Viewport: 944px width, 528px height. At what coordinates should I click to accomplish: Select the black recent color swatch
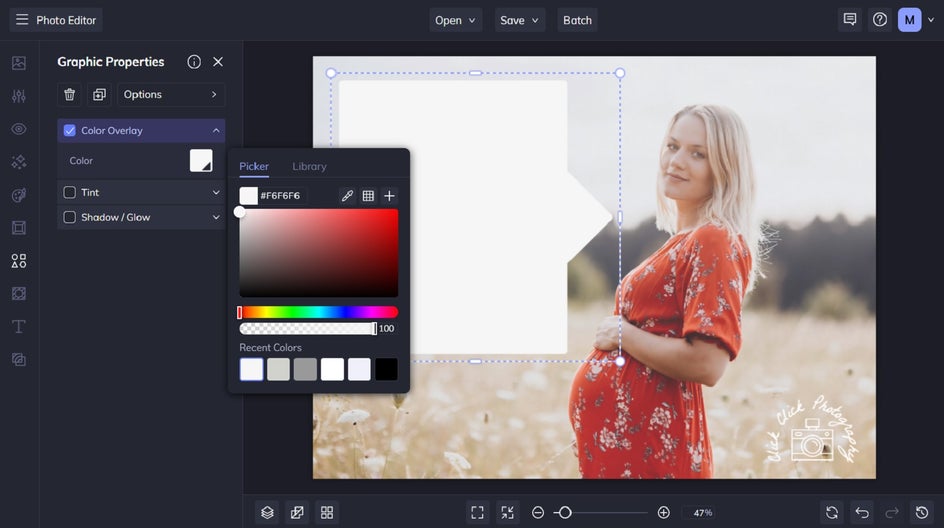386,369
